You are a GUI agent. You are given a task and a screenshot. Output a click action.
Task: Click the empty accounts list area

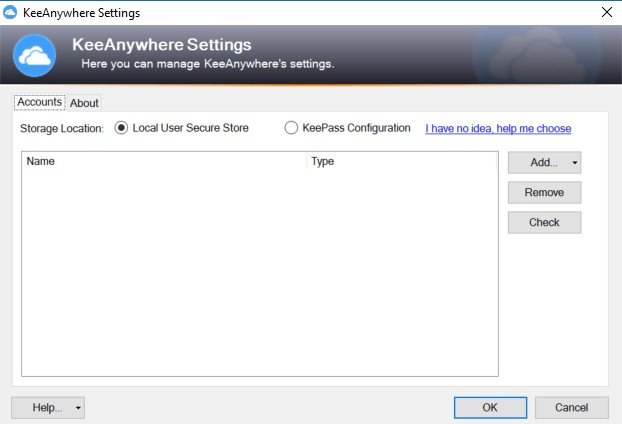pos(260,272)
